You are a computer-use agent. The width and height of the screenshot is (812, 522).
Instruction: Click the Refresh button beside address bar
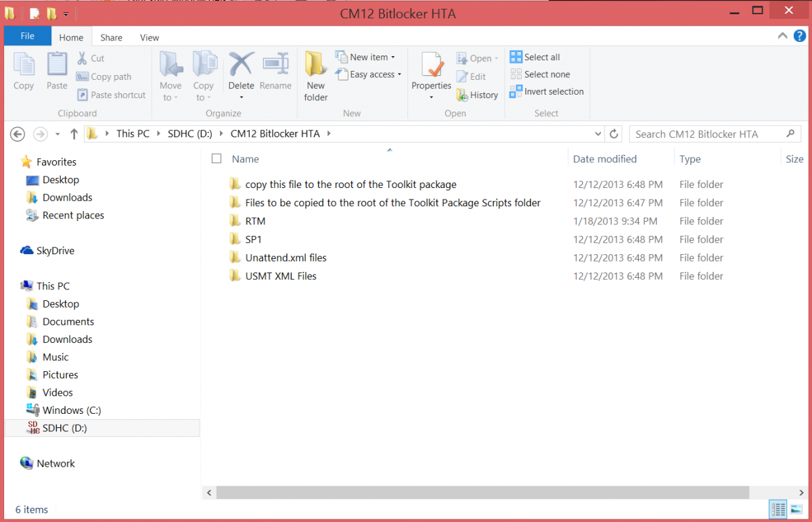click(x=614, y=134)
